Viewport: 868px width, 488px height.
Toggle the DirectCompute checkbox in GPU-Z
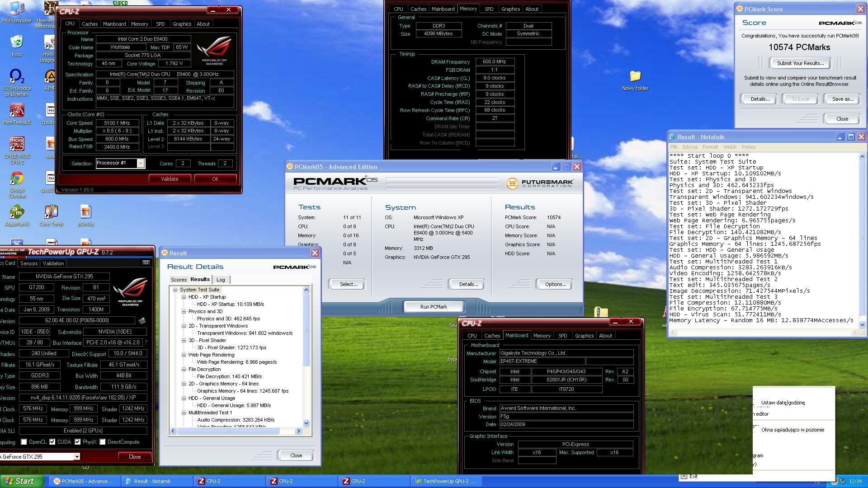(103, 442)
